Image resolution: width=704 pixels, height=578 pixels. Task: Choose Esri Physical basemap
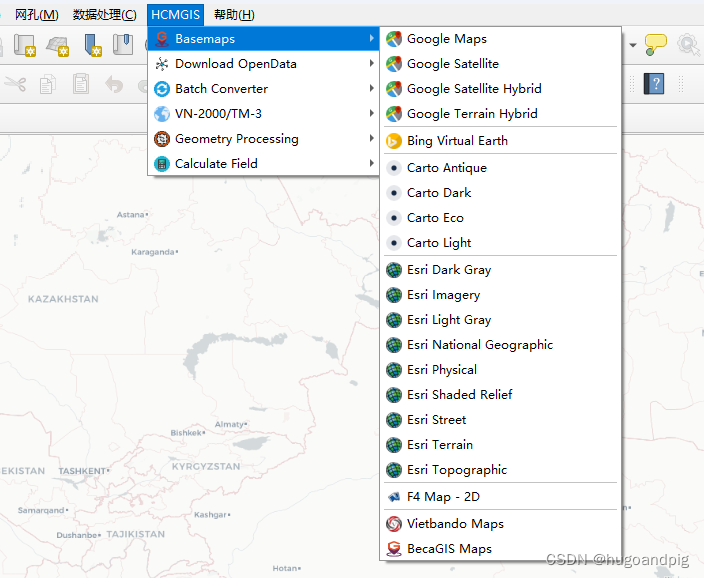pos(500,370)
